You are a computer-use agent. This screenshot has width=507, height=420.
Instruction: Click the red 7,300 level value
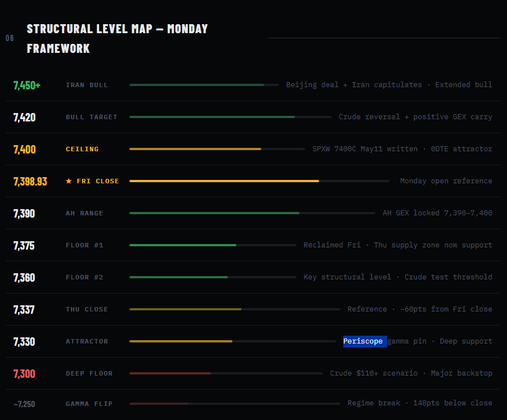[24, 374]
